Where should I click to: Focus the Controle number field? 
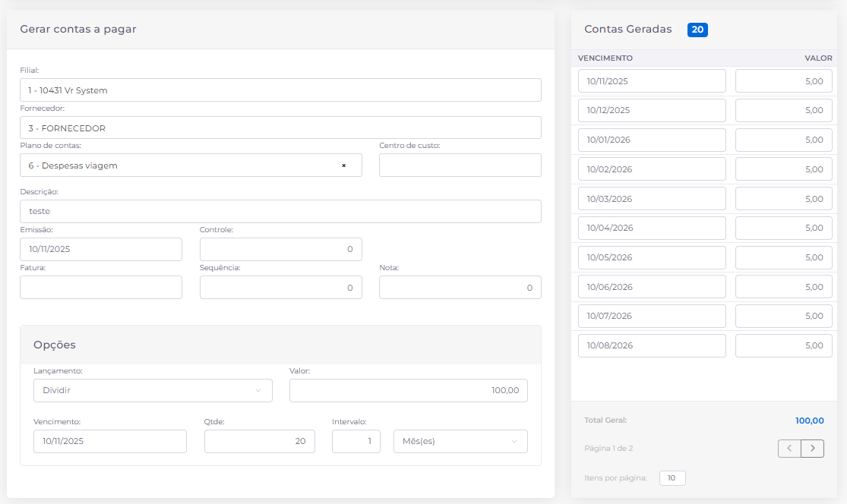tap(280, 249)
